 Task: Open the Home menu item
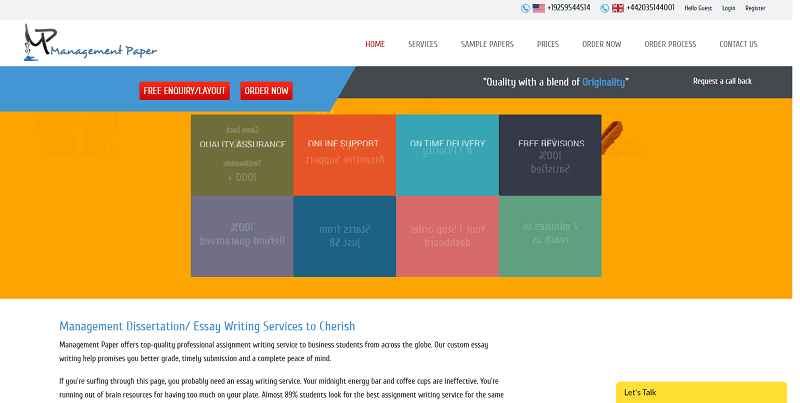click(375, 44)
